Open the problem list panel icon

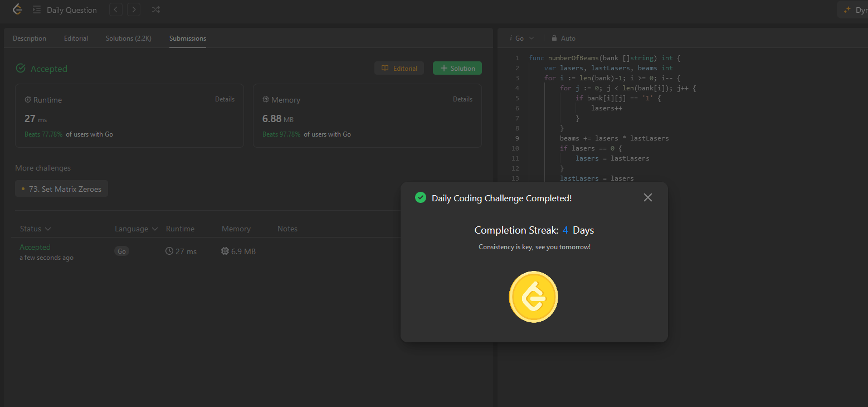coord(37,9)
